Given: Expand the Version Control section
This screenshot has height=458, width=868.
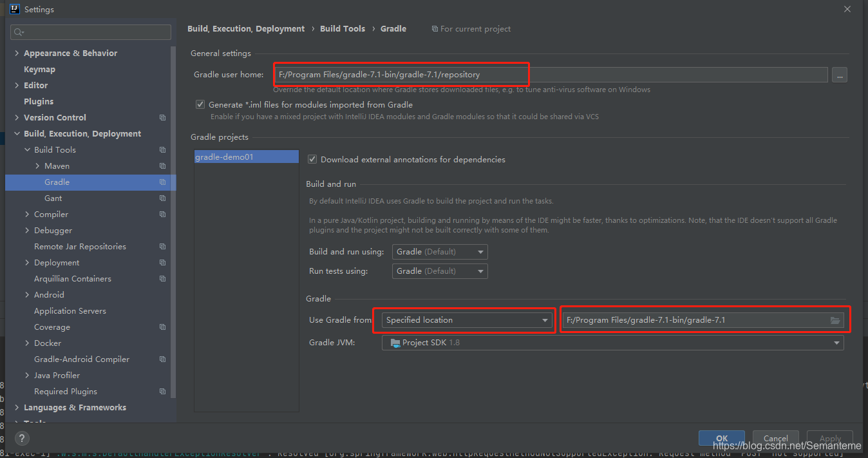Looking at the screenshot, I should point(17,118).
